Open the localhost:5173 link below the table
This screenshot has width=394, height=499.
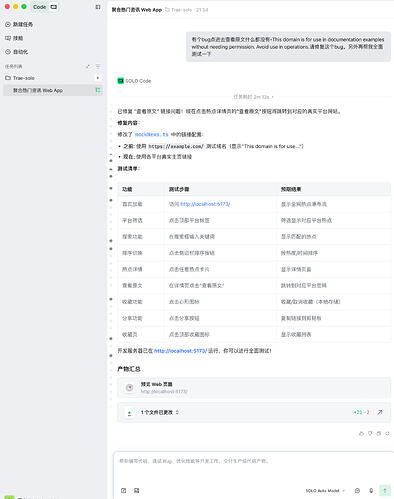pos(180,351)
